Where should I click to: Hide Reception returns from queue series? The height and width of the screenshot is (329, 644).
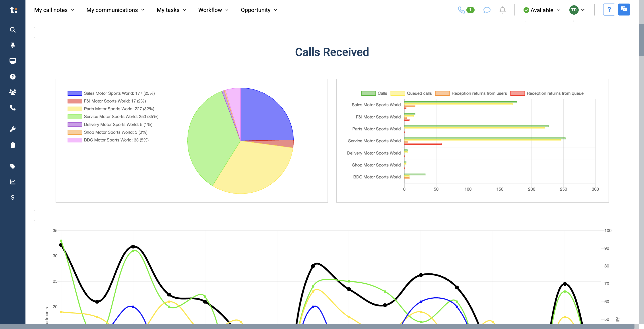coord(517,93)
